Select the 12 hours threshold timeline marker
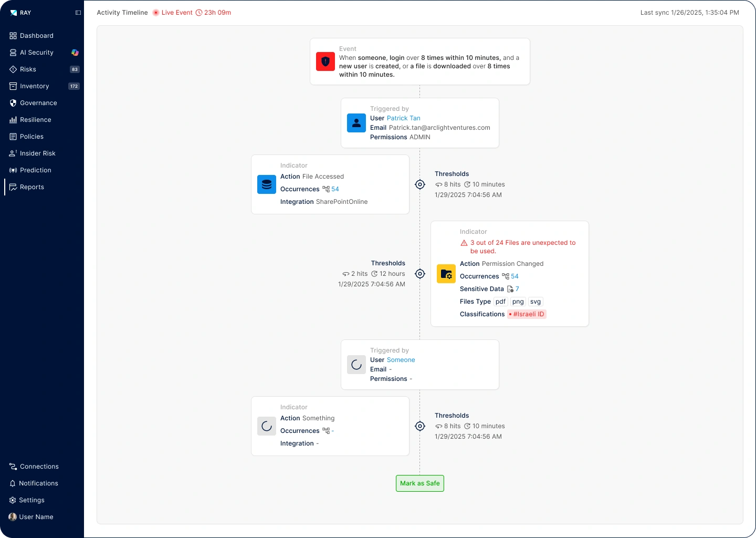Viewport: 756px width, 538px height. click(420, 274)
